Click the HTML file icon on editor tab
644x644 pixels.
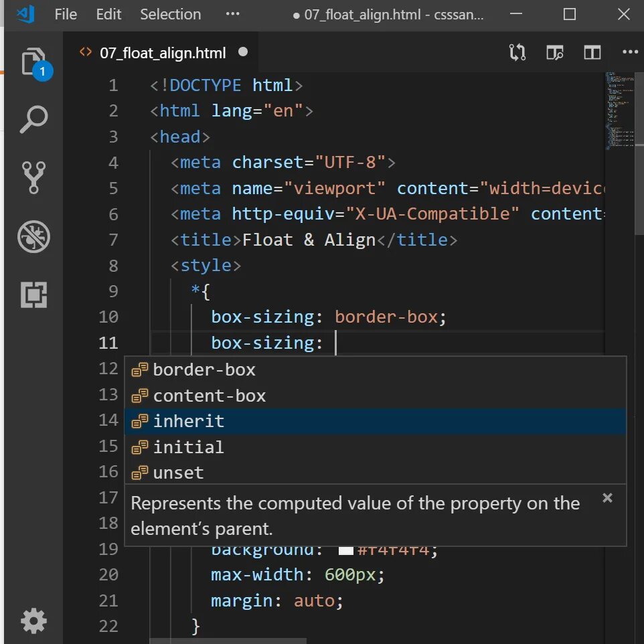click(86, 52)
